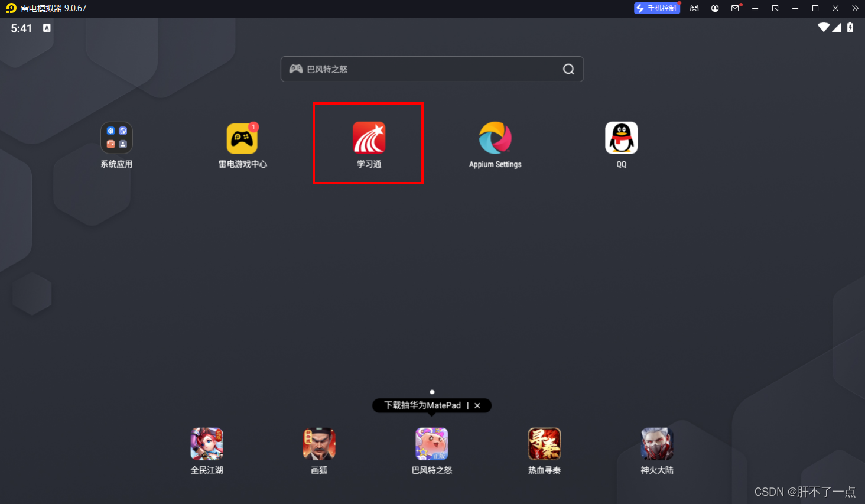Image resolution: width=865 pixels, height=504 pixels.
Task: Click the search magnifier icon
Action: pos(568,69)
